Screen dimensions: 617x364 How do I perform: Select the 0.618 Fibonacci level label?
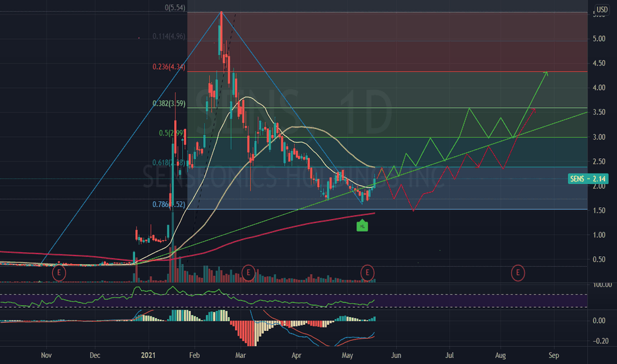pyautogui.click(x=169, y=163)
